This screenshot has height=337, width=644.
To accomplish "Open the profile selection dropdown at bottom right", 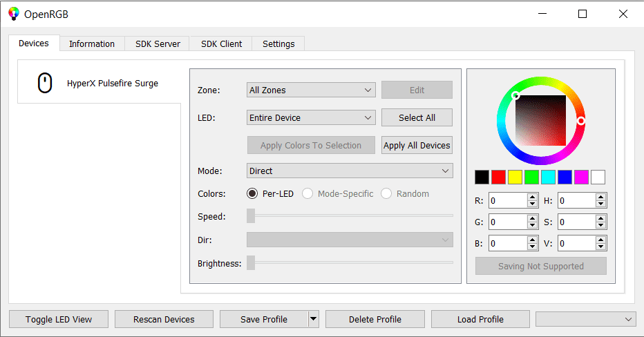I will point(586,319).
